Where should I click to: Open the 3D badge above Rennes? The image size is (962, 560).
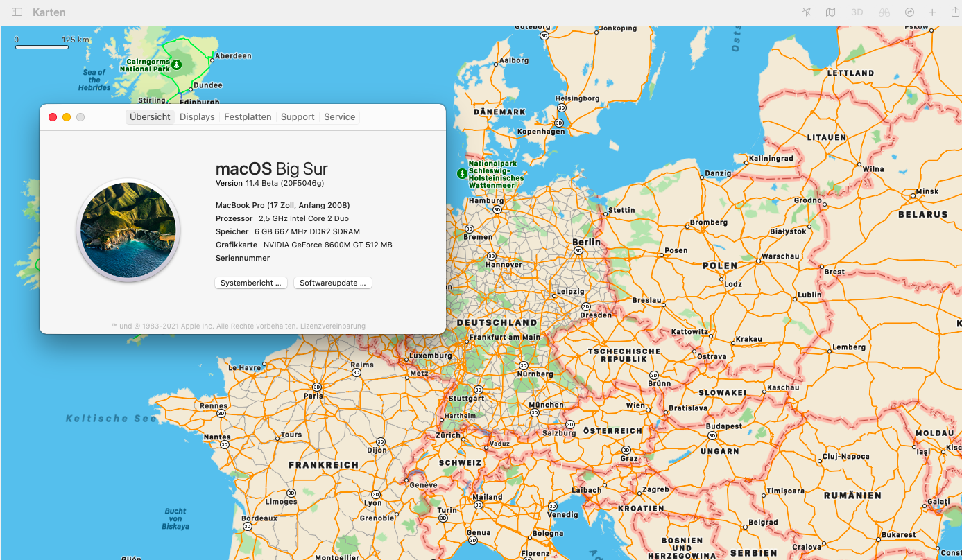pos(221,413)
